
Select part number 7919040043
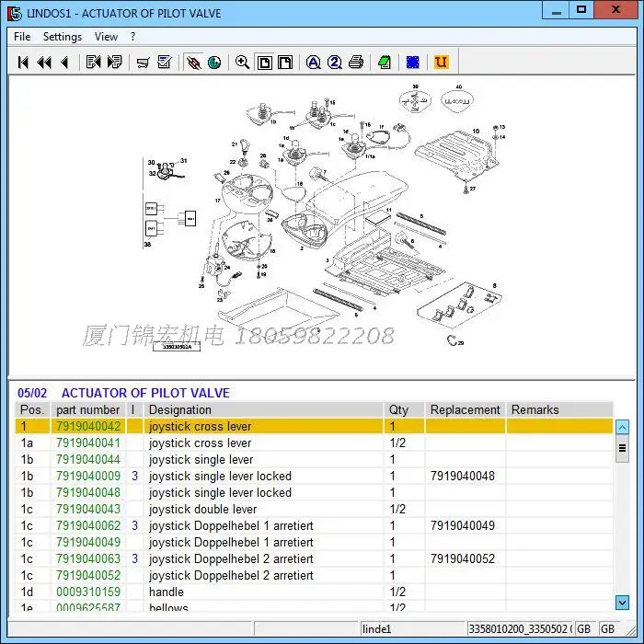(x=88, y=509)
